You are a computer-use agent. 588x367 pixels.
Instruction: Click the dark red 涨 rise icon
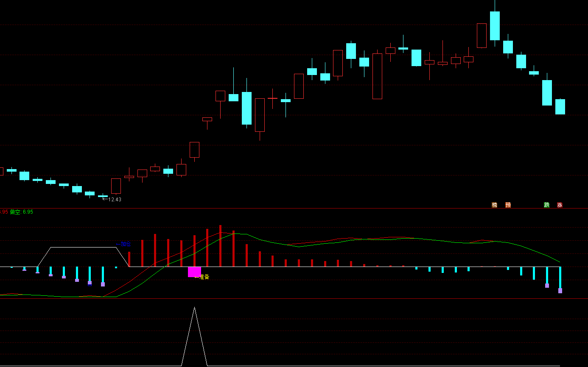point(560,205)
